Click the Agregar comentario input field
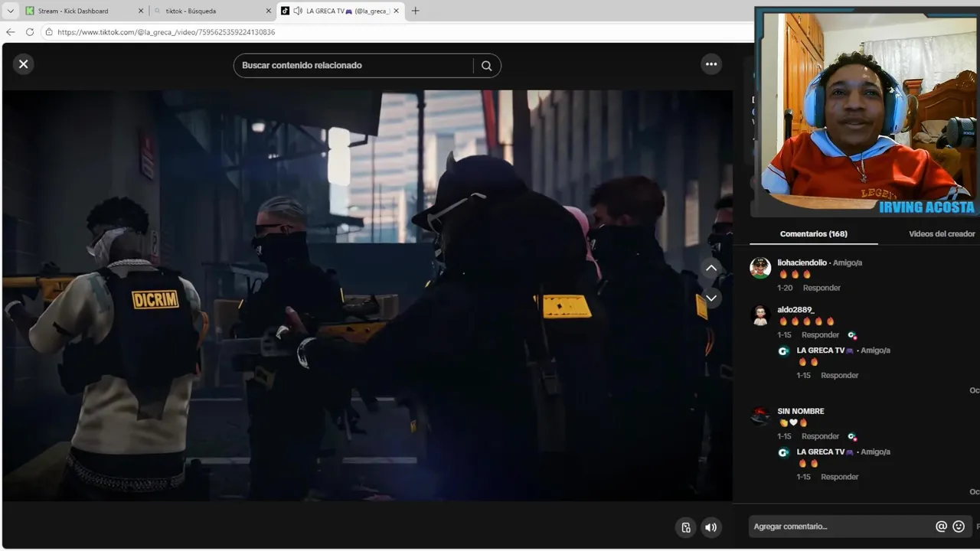 click(x=841, y=527)
